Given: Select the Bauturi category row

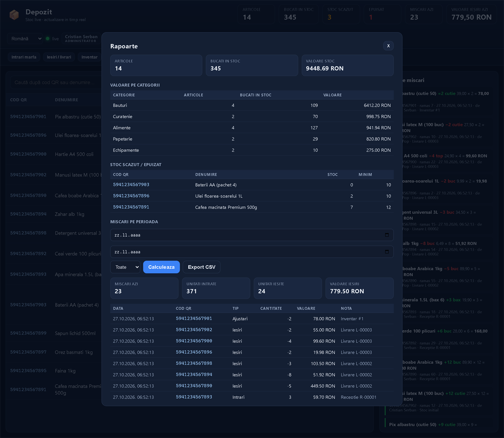Looking at the screenshot, I should coord(252,105).
